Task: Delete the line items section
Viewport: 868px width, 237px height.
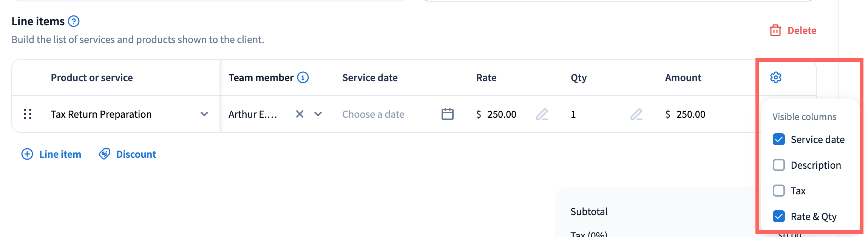Action: pyautogui.click(x=793, y=31)
